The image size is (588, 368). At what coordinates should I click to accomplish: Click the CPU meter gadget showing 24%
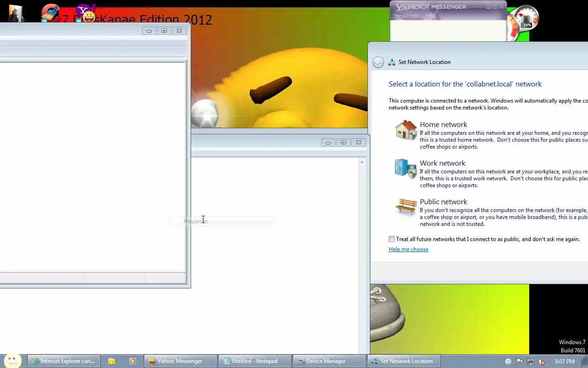coord(526,18)
